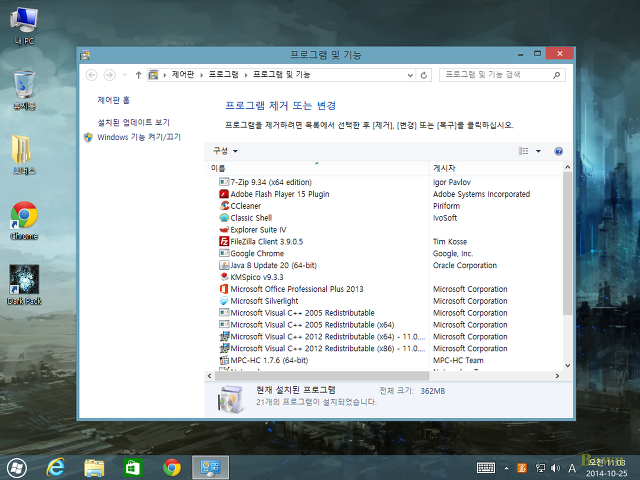This screenshot has height=480, width=640.
Task: Click Oracle Corporation publisher cell
Action: point(465,265)
